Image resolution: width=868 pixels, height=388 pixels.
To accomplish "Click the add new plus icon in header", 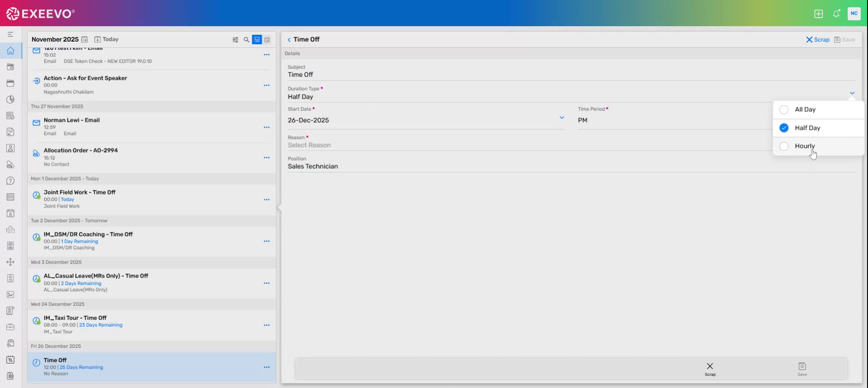I will (818, 14).
